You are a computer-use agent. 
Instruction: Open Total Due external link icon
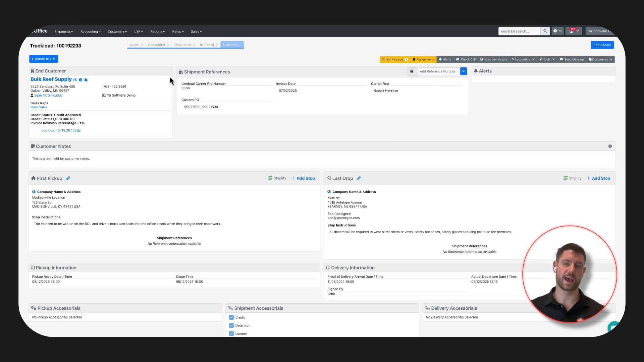click(x=79, y=130)
